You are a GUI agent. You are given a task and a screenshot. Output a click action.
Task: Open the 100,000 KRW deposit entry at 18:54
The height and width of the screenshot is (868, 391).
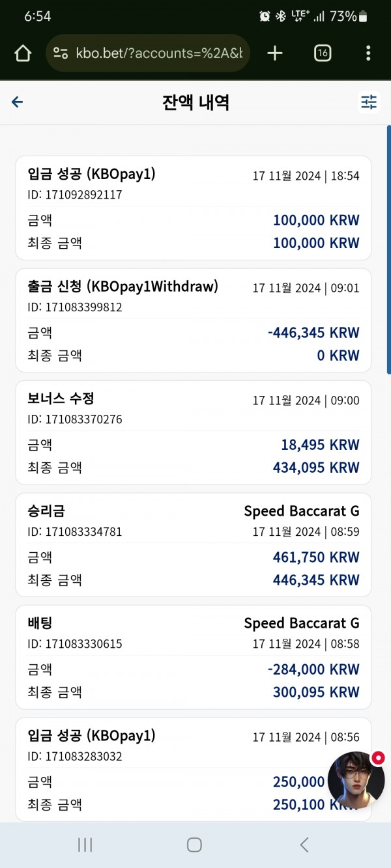(x=194, y=208)
